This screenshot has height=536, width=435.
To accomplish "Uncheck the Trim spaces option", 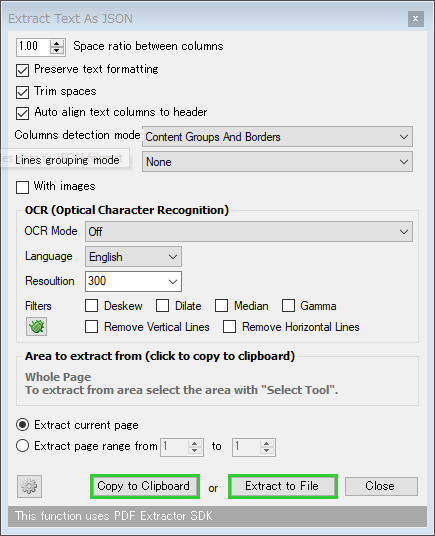I will pos(23,92).
